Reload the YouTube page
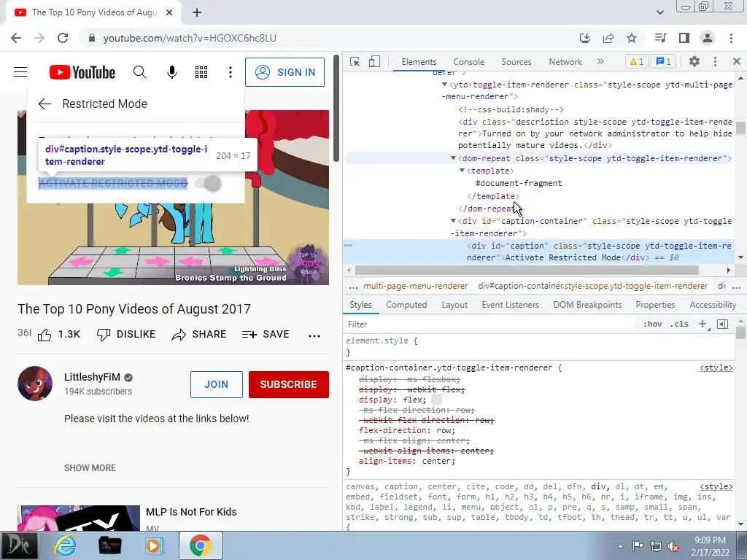Image resolution: width=747 pixels, height=560 pixels. 63,38
